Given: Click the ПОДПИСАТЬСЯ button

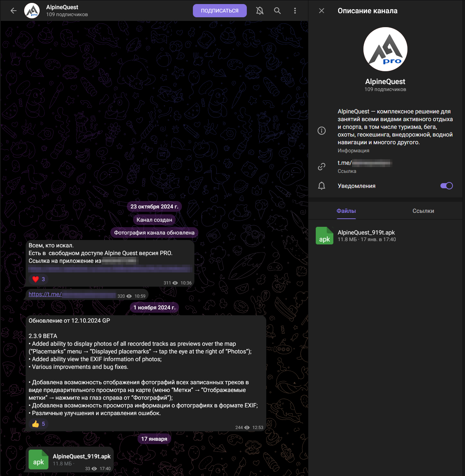Looking at the screenshot, I should [220, 11].
